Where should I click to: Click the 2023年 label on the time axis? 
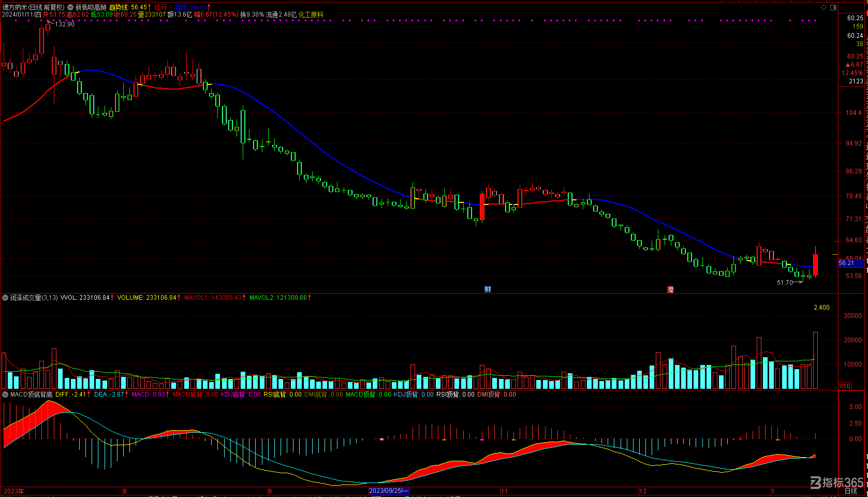pos(14,491)
